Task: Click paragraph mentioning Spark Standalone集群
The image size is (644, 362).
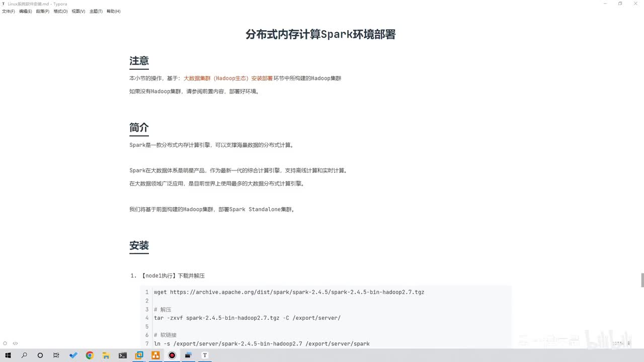Action: (x=212, y=209)
